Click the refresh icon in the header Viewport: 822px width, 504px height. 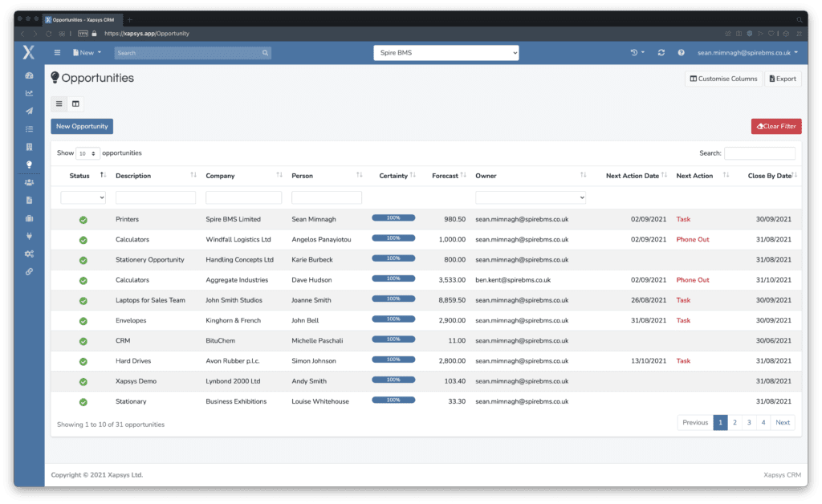pyautogui.click(x=661, y=52)
